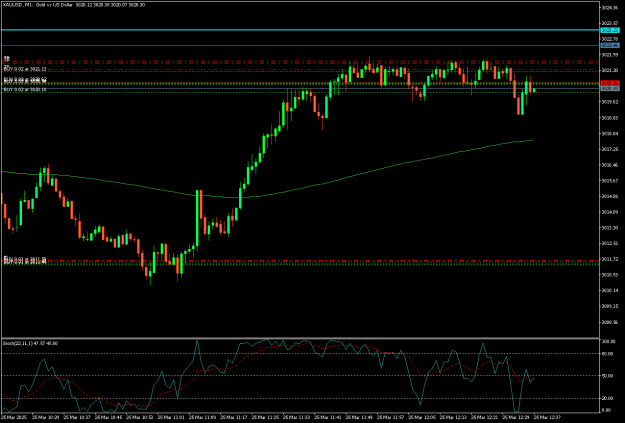Image resolution: width=625 pixels, height=423 pixels.
Task: Click the XAUUSD, M1 chart title text
Action: tap(74, 5)
